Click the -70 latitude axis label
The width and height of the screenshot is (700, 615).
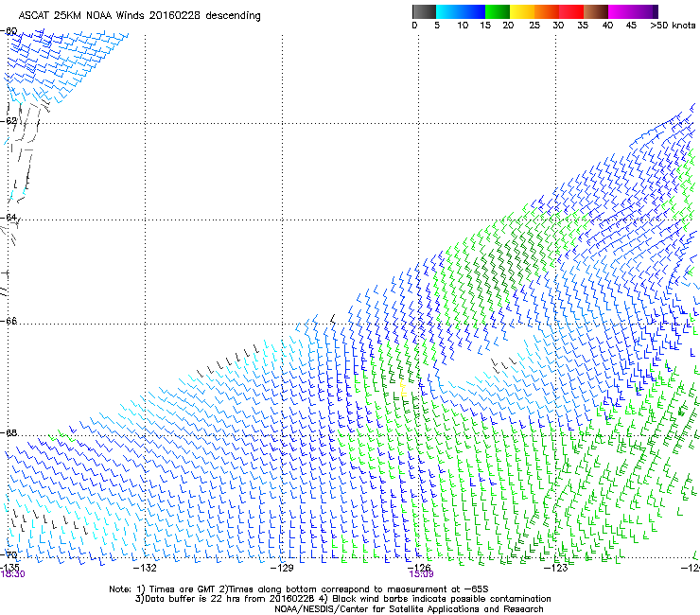click(9, 555)
